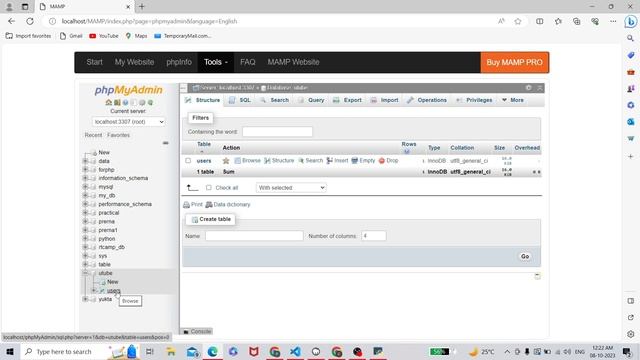The height and width of the screenshot is (360, 640).
Task: Expand the yukta database node
Action: 85,299
